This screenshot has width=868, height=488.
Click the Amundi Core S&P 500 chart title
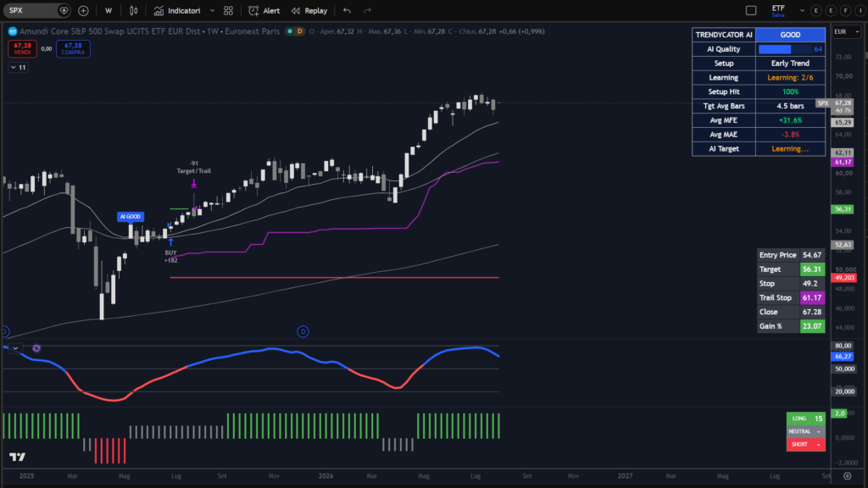point(109,31)
